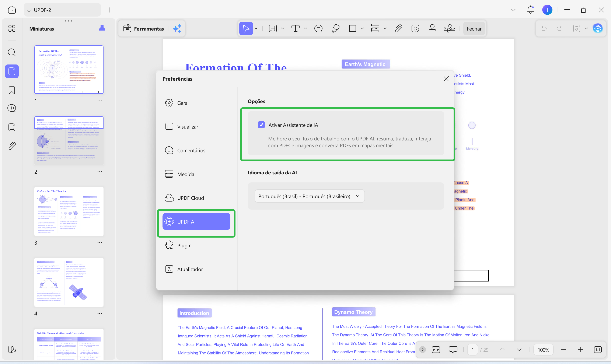The width and height of the screenshot is (611, 364).
Task: Open the sticker tool
Action: click(x=415, y=28)
